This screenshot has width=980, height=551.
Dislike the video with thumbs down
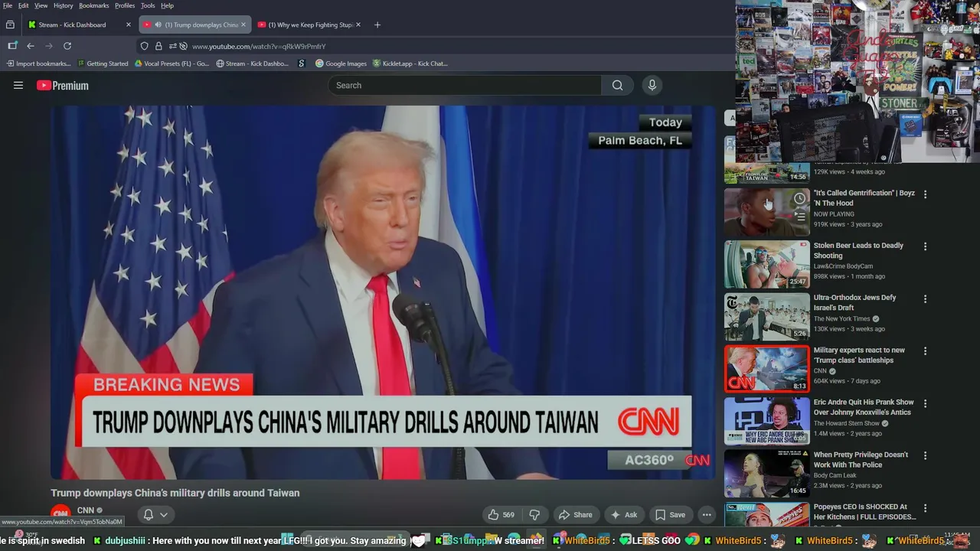[535, 515]
